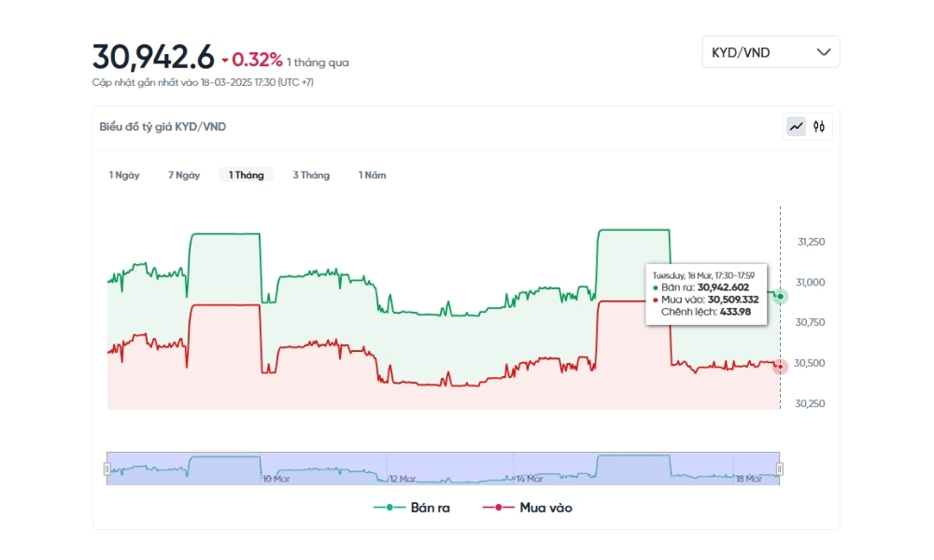Click the red downward trend arrow
934x560 pixels.
click(225, 62)
